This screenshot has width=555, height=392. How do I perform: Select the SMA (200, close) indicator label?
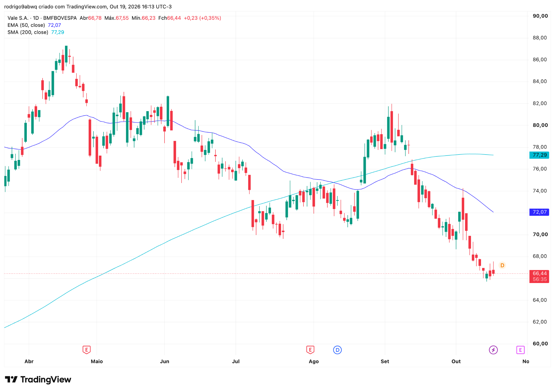click(x=28, y=32)
